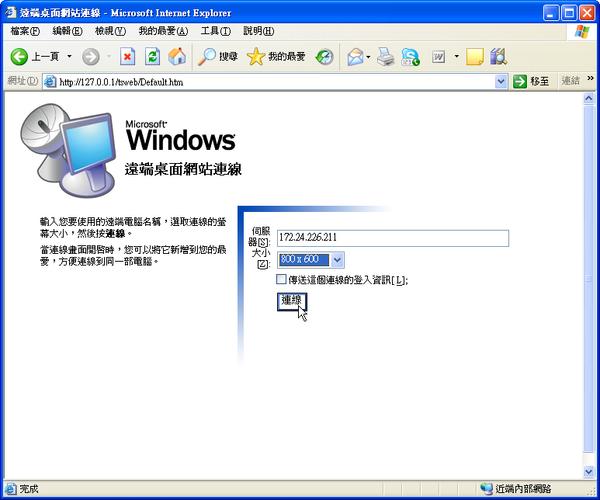The width and height of the screenshot is (600, 500).
Task: Click the Edit with Word icon
Action: tap(439, 57)
